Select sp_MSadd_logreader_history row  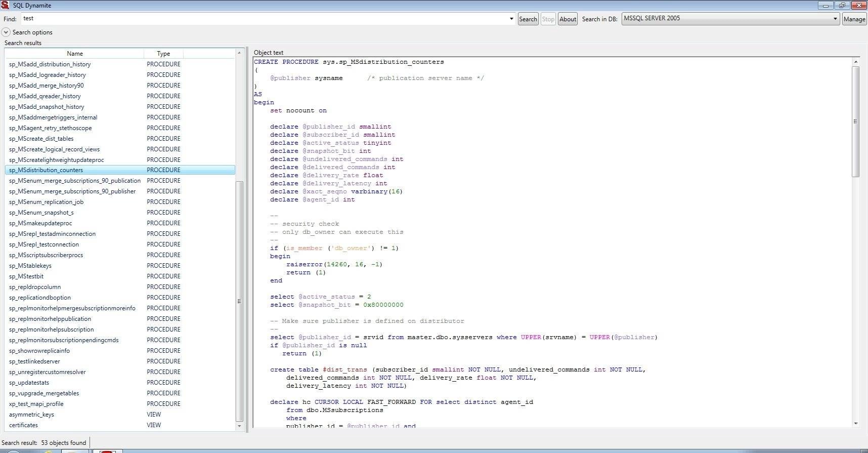120,75
